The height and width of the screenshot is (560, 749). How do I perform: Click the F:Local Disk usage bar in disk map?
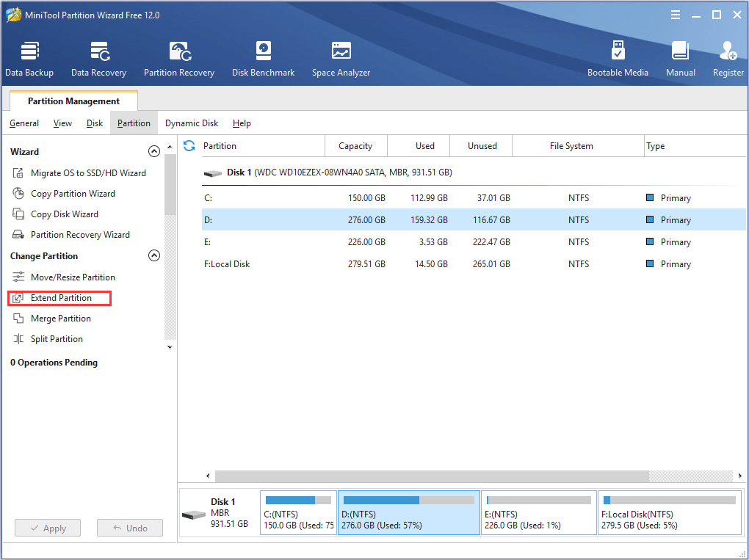point(670,501)
